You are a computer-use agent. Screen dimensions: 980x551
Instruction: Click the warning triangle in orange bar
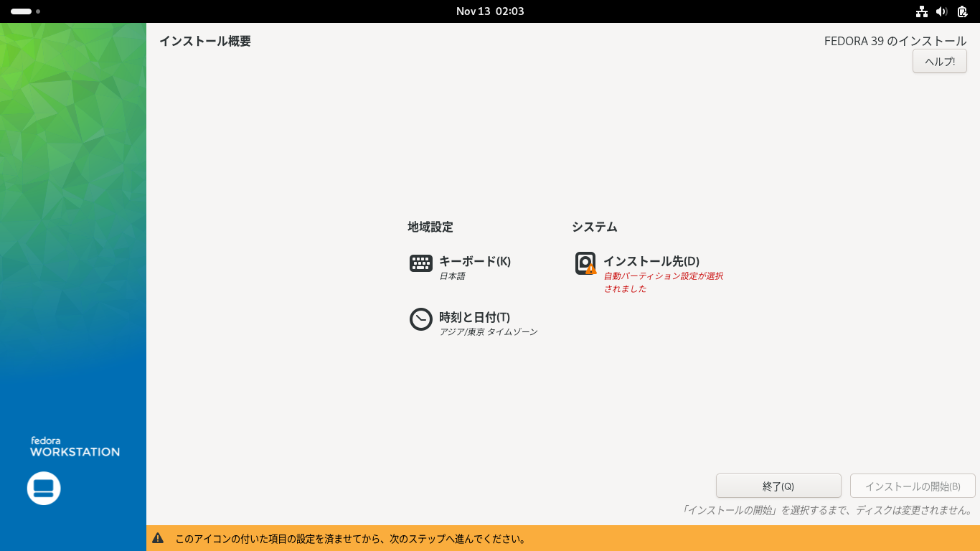(x=158, y=538)
